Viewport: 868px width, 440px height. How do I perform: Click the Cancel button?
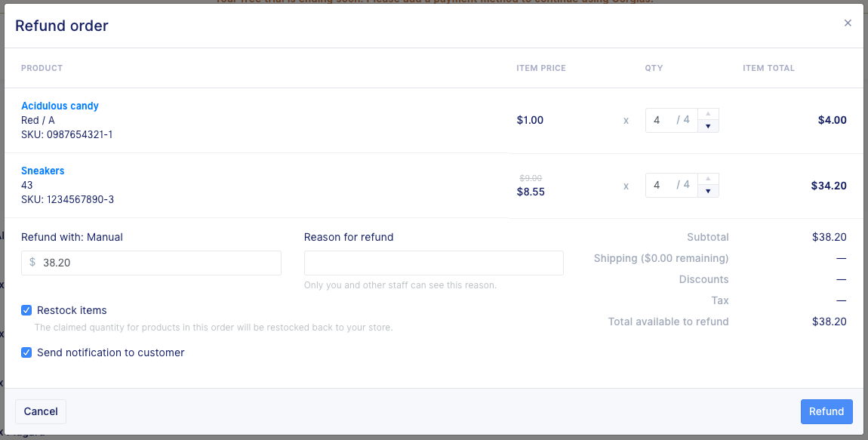[41, 411]
